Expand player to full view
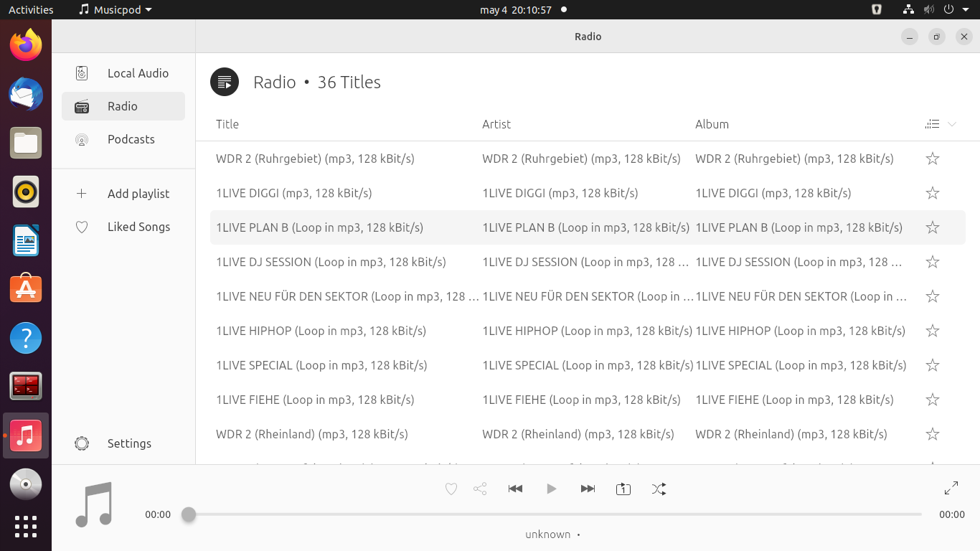Image resolution: width=980 pixels, height=551 pixels. [951, 489]
